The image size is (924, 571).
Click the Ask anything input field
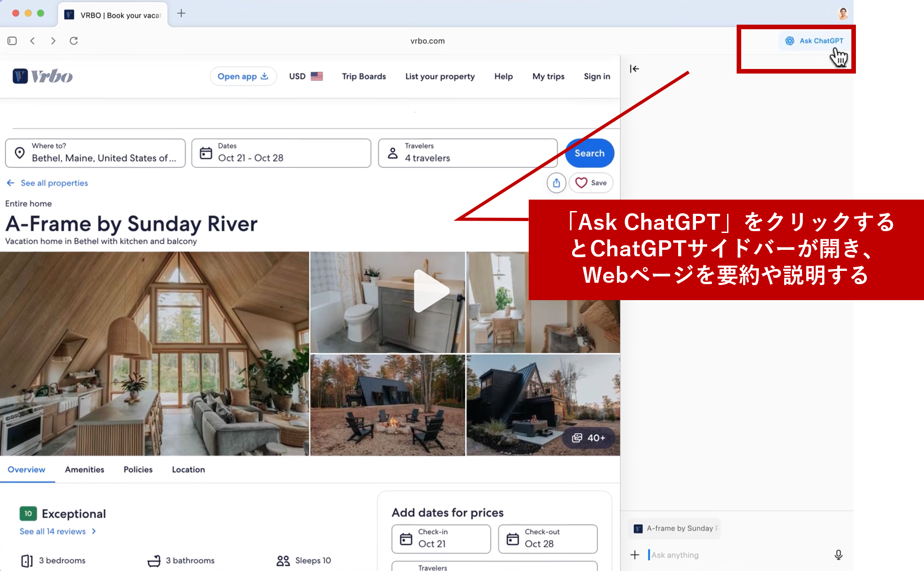coord(708,555)
